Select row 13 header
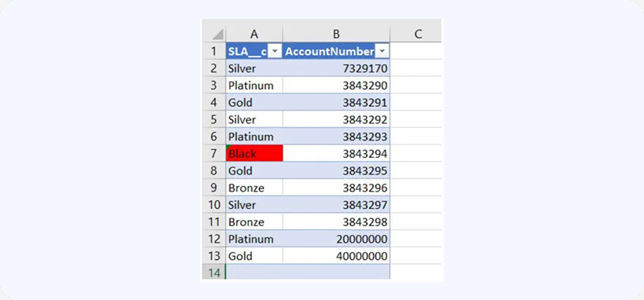Image resolution: width=644 pixels, height=300 pixels. tap(214, 255)
